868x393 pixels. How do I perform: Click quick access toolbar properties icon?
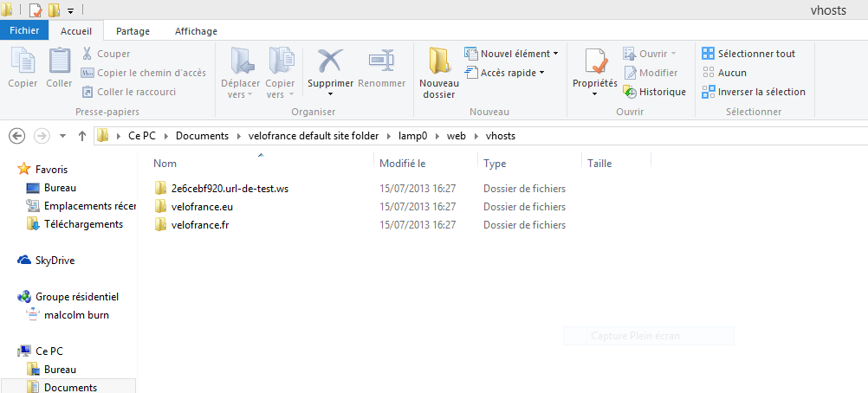(x=36, y=10)
